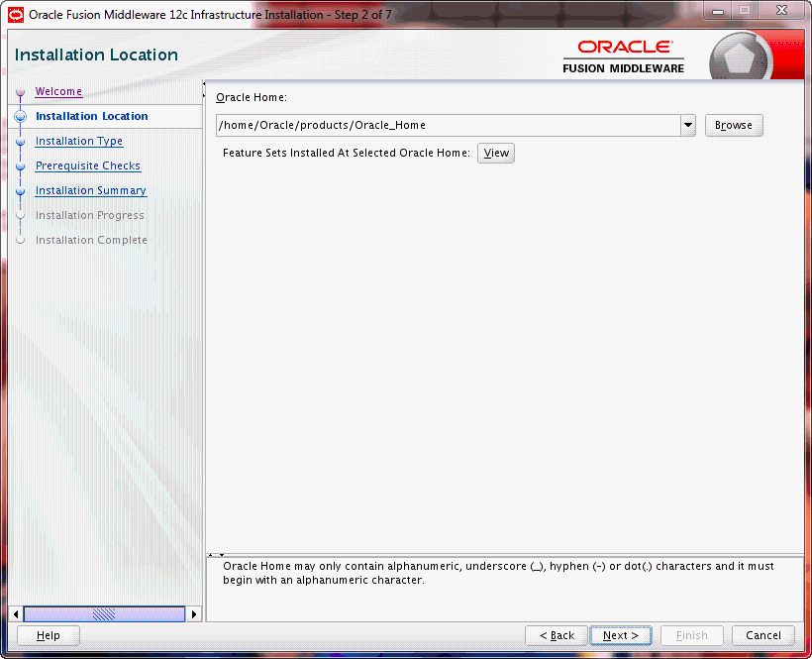Click the Feature Sets Installed label
Screen dimensions: 812x659
point(346,153)
